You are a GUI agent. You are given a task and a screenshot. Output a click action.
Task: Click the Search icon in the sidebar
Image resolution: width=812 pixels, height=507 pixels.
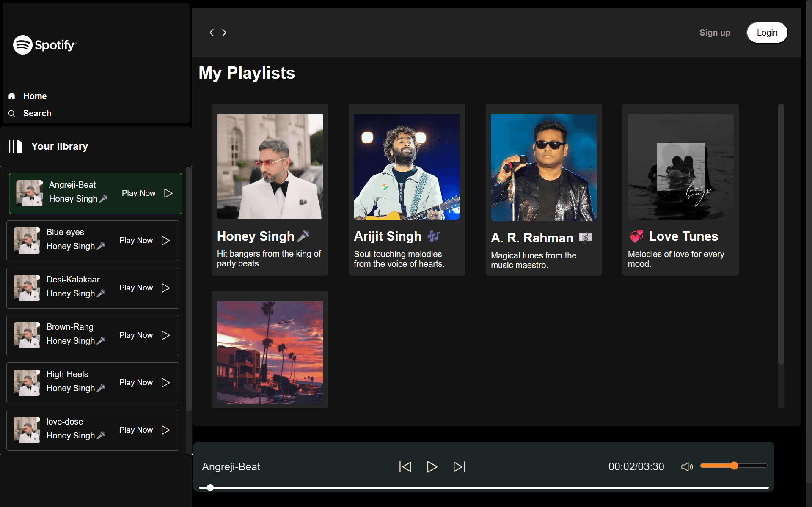click(12, 113)
